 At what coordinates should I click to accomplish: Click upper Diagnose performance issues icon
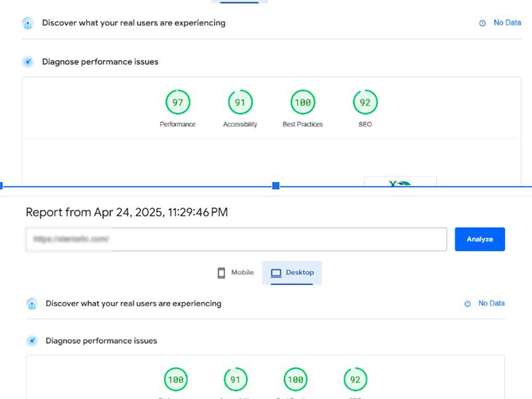tap(28, 62)
